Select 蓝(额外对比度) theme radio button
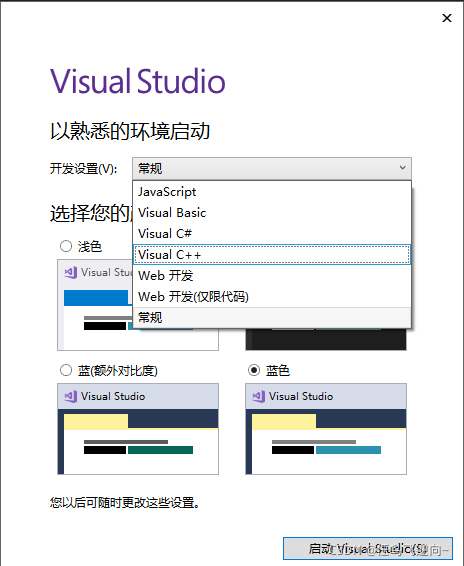Screen dimensions: 464x566 tap(66, 370)
